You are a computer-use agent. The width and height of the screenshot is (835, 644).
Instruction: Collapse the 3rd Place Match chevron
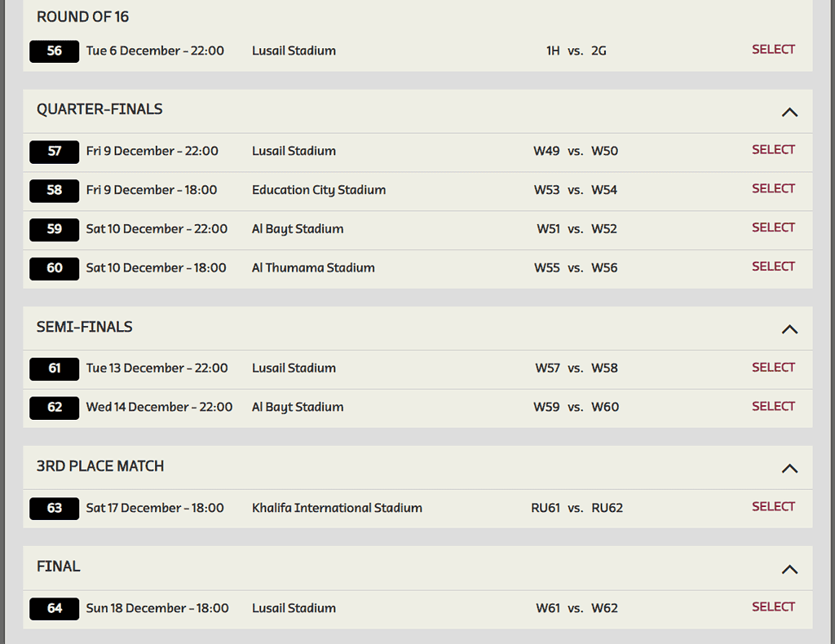[789, 469]
